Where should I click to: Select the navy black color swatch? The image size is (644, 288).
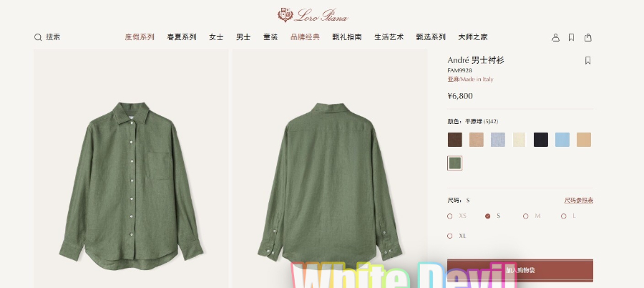click(x=541, y=140)
